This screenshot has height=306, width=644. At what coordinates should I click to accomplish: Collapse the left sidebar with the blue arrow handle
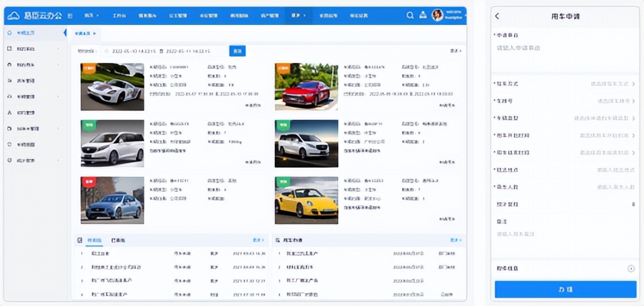tap(65, 33)
